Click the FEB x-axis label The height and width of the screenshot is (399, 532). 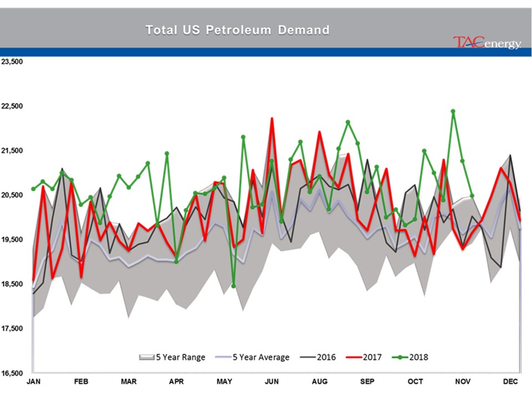tap(81, 382)
